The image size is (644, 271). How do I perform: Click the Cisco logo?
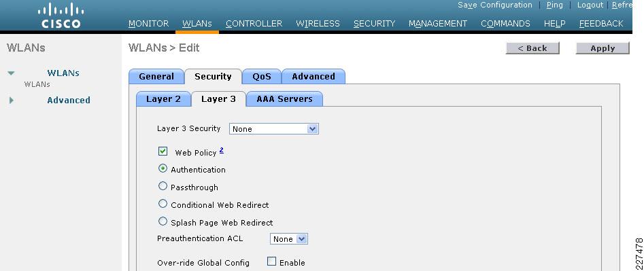(x=61, y=16)
